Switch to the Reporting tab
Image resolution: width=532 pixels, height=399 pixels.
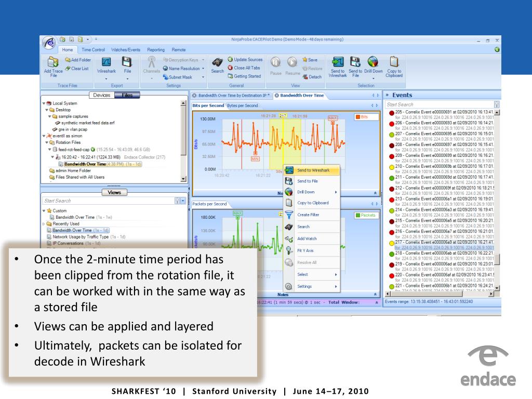coord(156,50)
